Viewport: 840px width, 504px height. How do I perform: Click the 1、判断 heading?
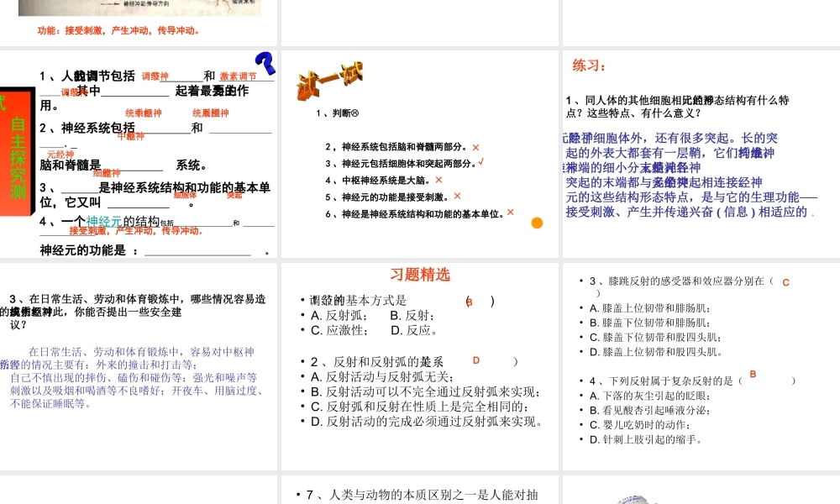pos(337,113)
